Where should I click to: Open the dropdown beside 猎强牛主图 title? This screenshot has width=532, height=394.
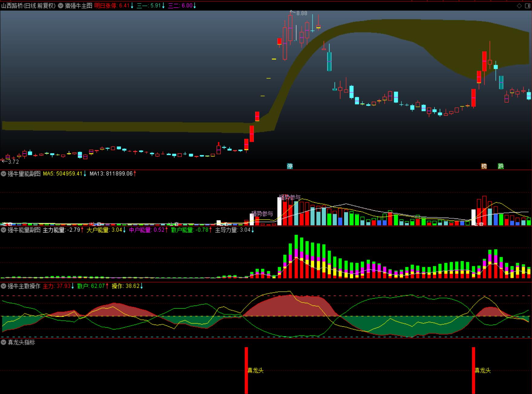tap(60, 5)
